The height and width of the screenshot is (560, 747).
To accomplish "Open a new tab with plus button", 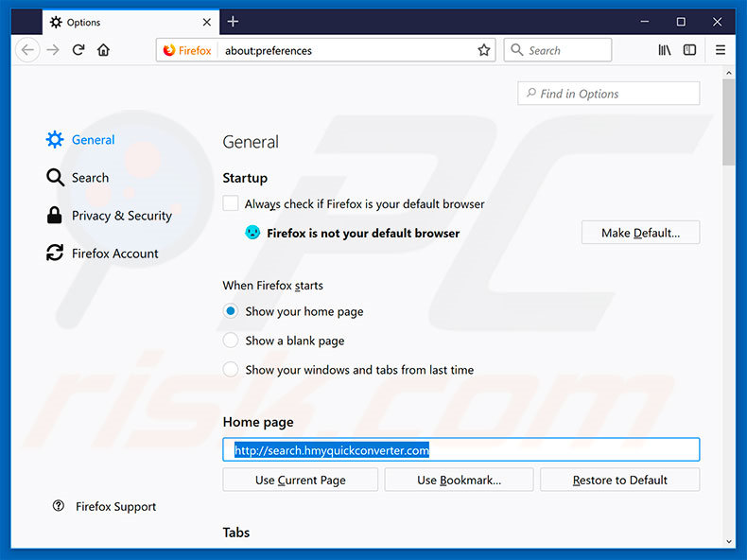I will click(x=233, y=22).
